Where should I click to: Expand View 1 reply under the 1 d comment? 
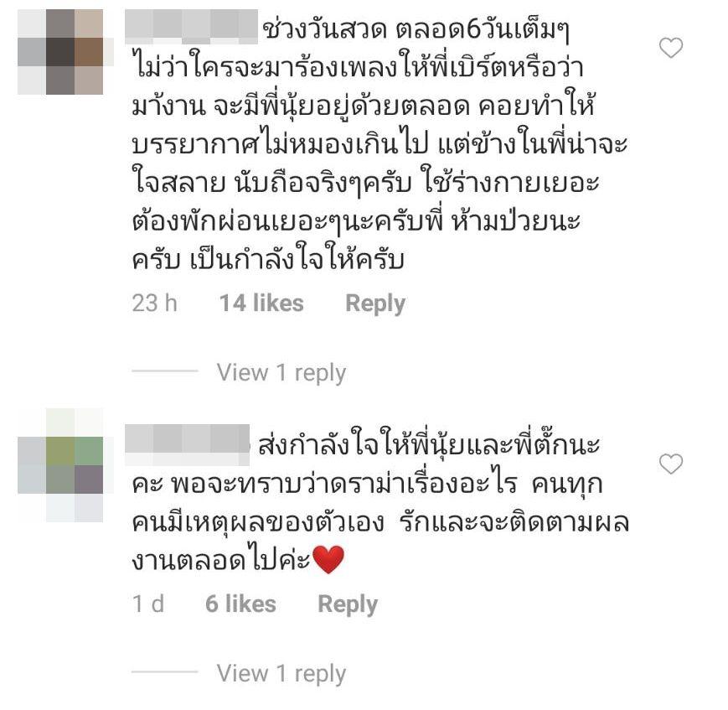[x=281, y=673]
